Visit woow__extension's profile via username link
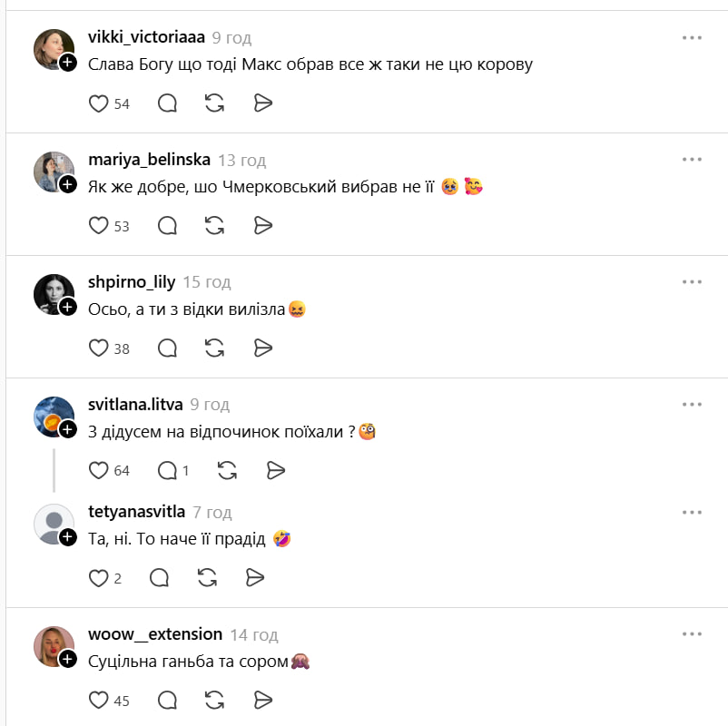 pos(155,634)
